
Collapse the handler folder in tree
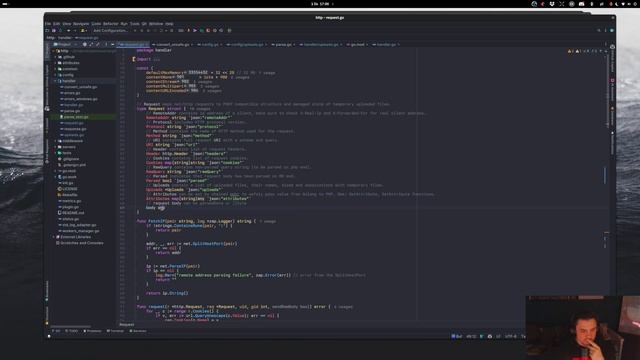(x=56, y=81)
